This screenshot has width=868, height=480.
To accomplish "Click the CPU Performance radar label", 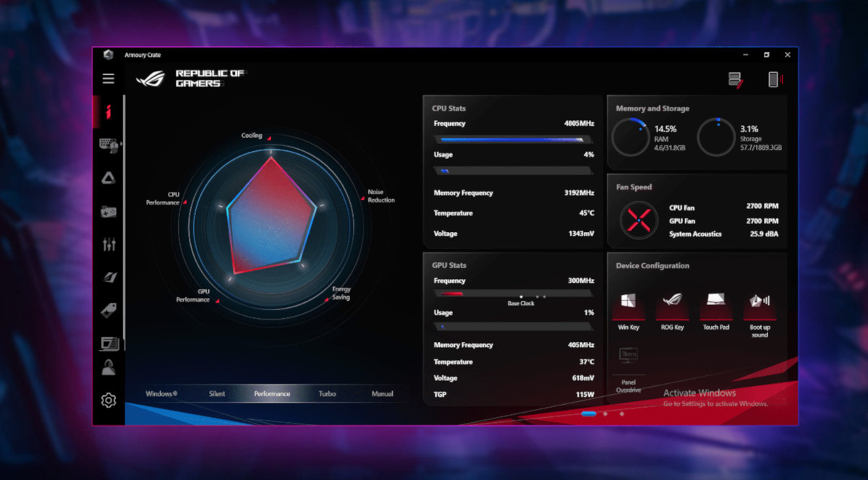I will point(163,199).
